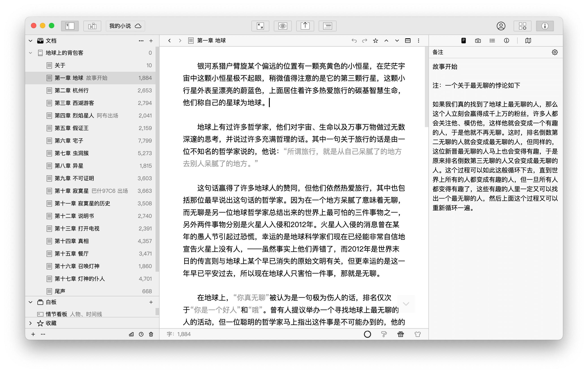Open the 我的小说 library cloud button

tap(125, 26)
